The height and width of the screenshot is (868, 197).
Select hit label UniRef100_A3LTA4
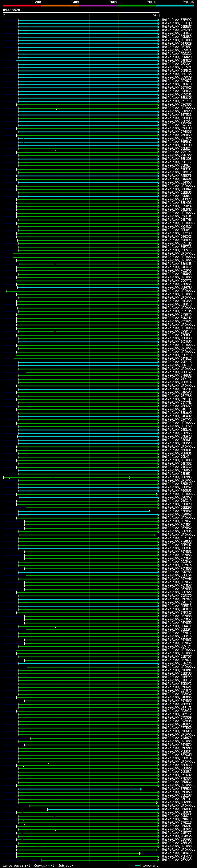point(177,799)
